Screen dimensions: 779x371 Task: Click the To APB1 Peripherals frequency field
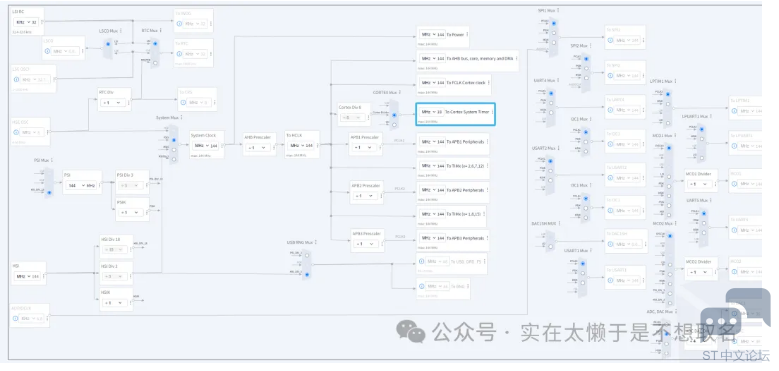point(432,142)
